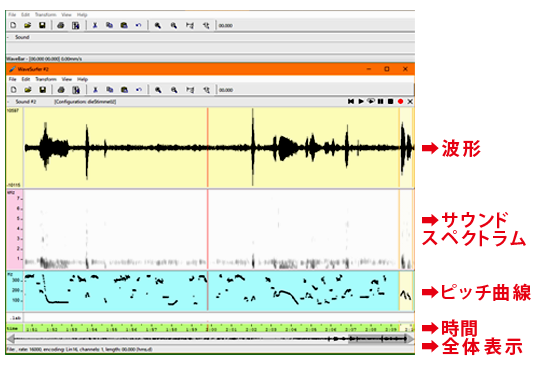Screen dimensions: 540x370
Task: Click the Print icon in WaveSurfer #2 toolbar
Action: coord(61,90)
